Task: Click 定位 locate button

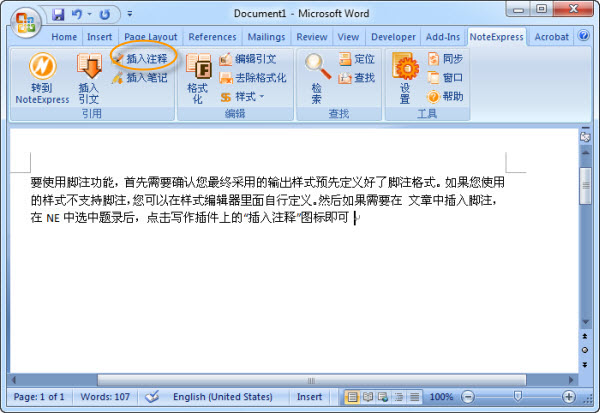Action: pyautogui.click(x=357, y=59)
